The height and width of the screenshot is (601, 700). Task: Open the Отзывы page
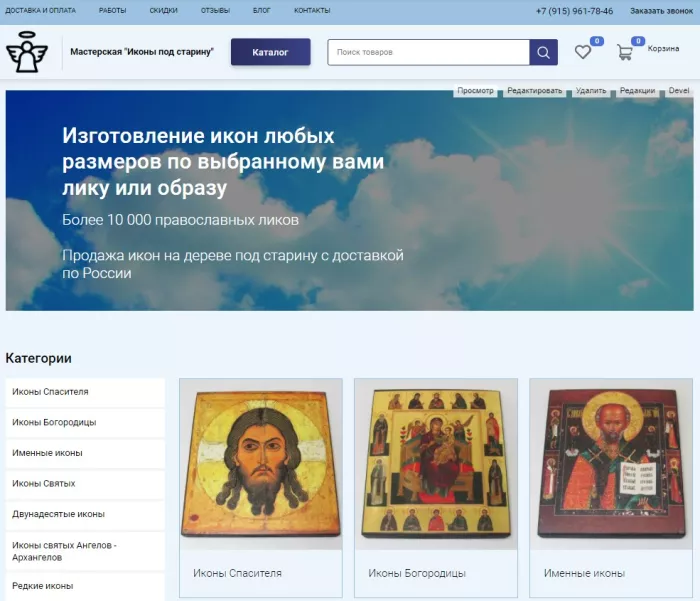[215, 10]
